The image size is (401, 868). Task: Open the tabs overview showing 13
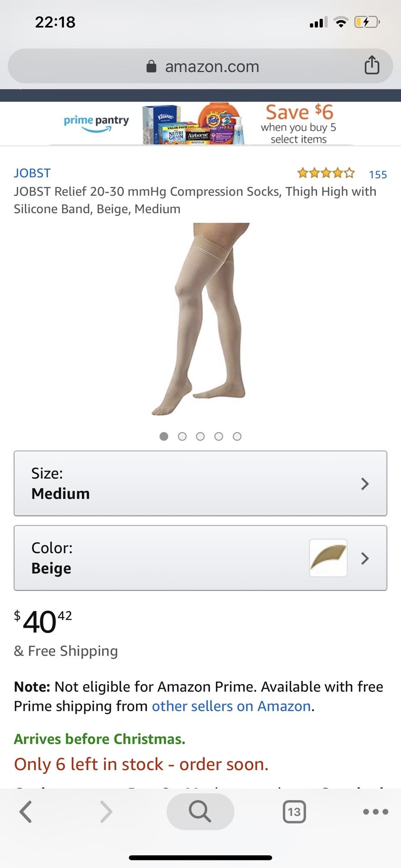[294, 812]
